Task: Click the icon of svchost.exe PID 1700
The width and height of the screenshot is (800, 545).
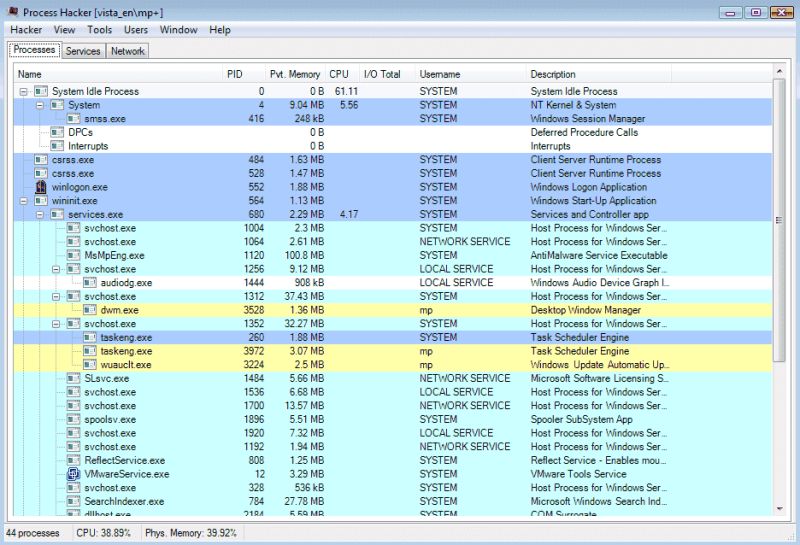Action: (73, 406)
